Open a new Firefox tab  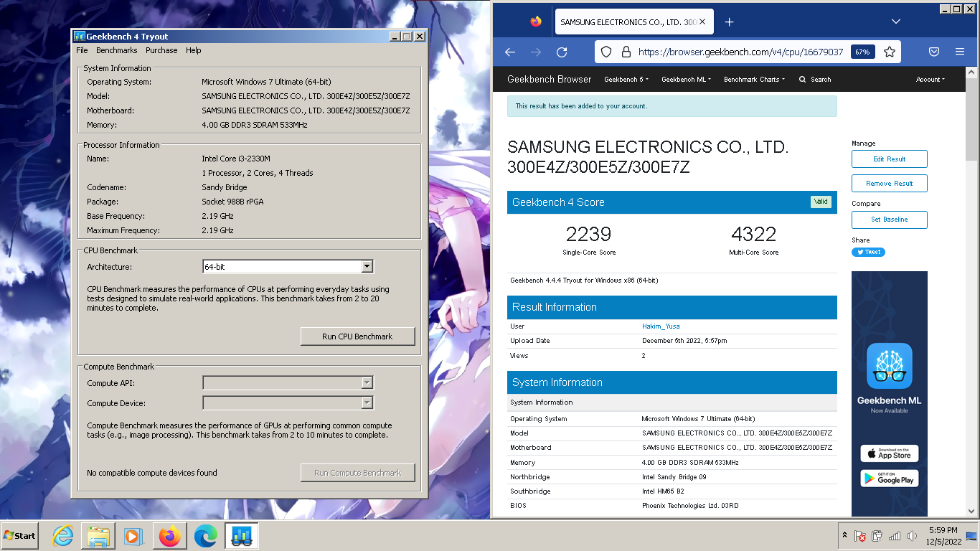tap(729, 22)
